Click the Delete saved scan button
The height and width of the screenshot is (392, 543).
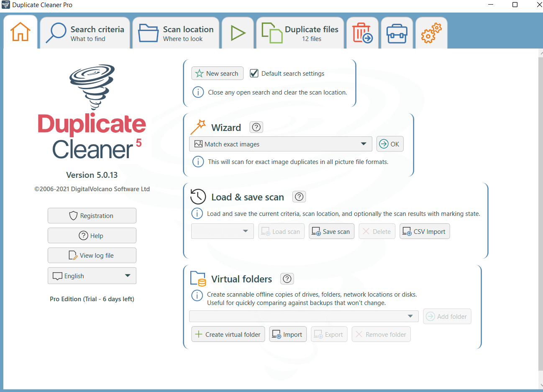377,231
